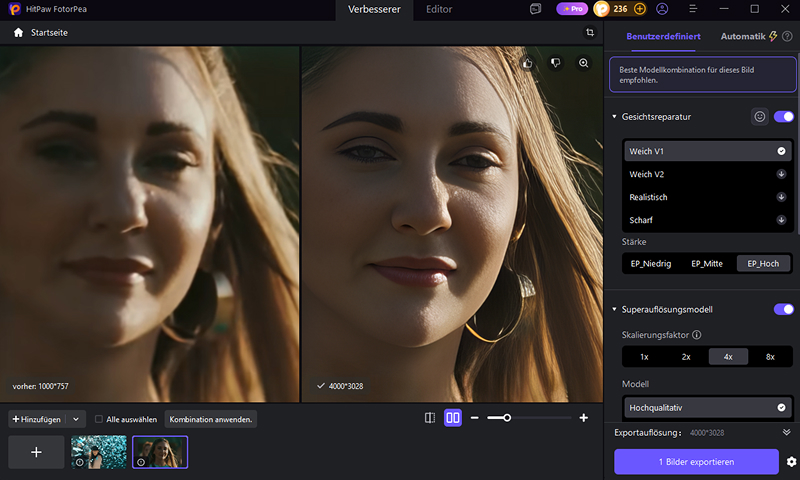
Task: Open the task list icon beside Pro badge
Action: tap(535, 9)
